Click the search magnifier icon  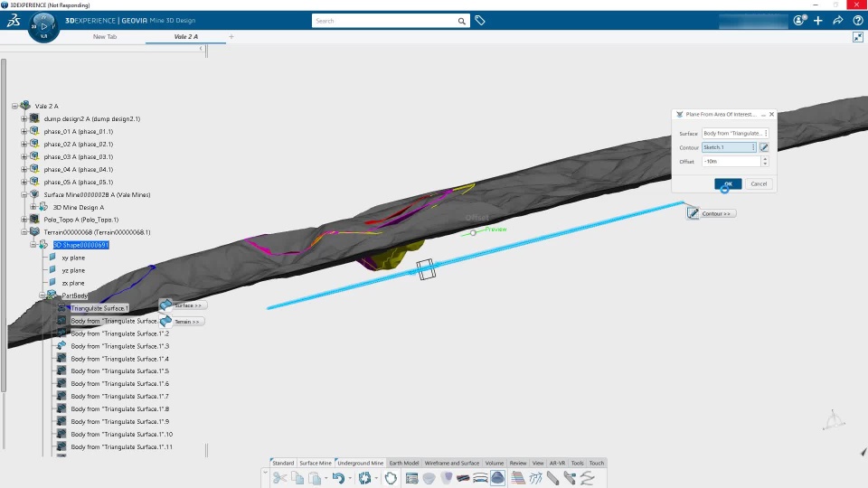(x=462, y=21)
